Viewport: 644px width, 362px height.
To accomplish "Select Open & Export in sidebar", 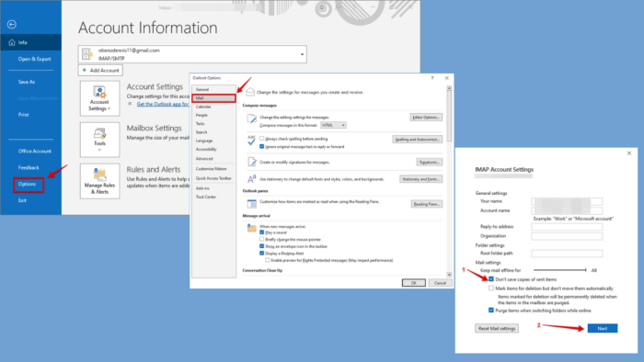I will pyautogui.click(x=35, y=59).
